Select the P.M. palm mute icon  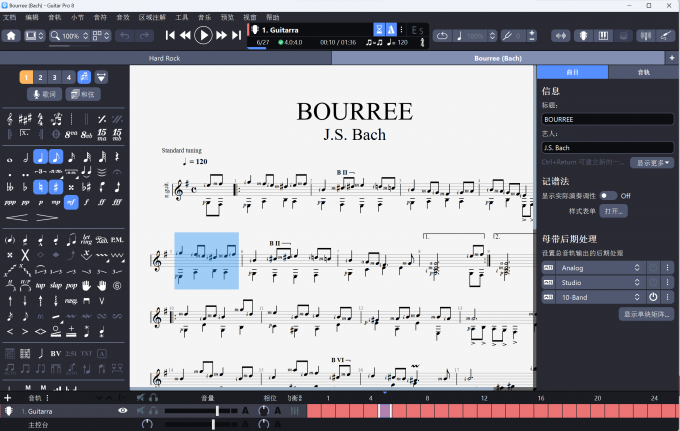pos(117,240)
